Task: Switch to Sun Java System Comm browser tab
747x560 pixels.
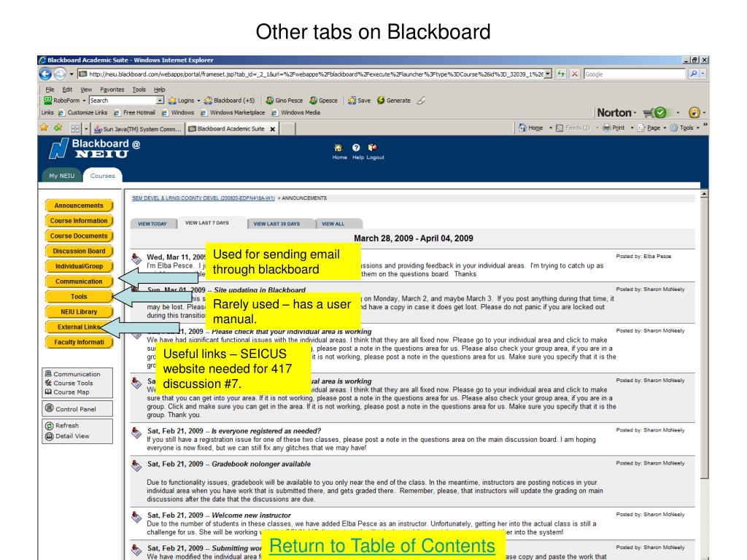Action: tap(138, 129)
